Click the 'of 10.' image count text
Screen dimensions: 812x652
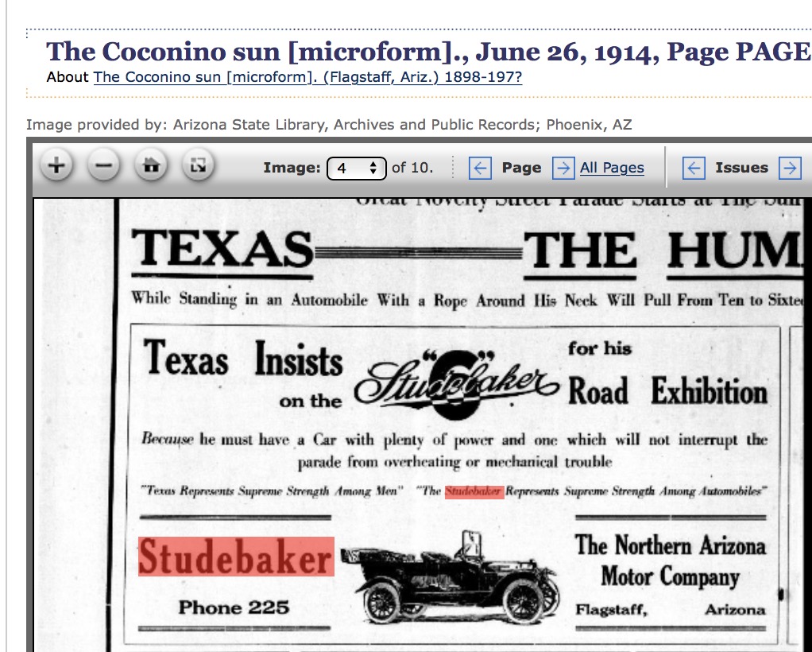pos(412,168)
